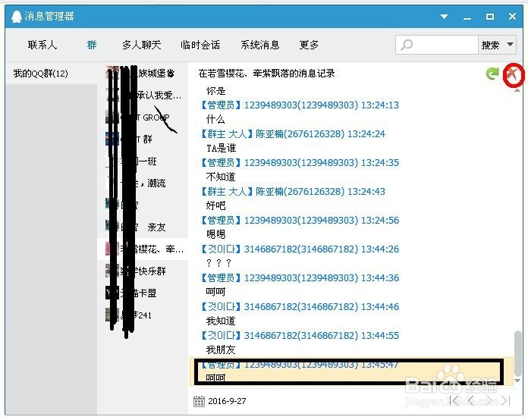Screen dimensions: 528x420
Task: Click the date 2016-9-27
Action: (x=227, y=401)
